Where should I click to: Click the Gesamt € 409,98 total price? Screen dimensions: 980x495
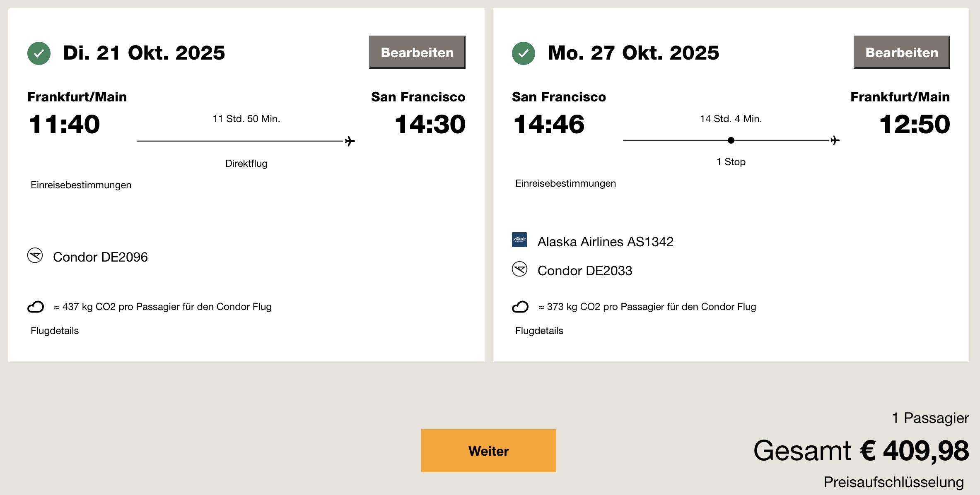coord(861,450)
